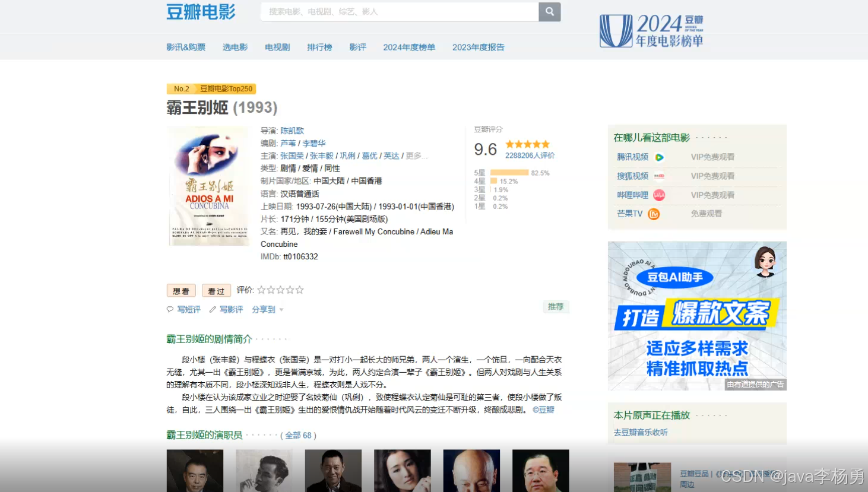View the 2288206人评价 ratings link
This screenshot has width=868, height=492.
[x=530, y=155]
